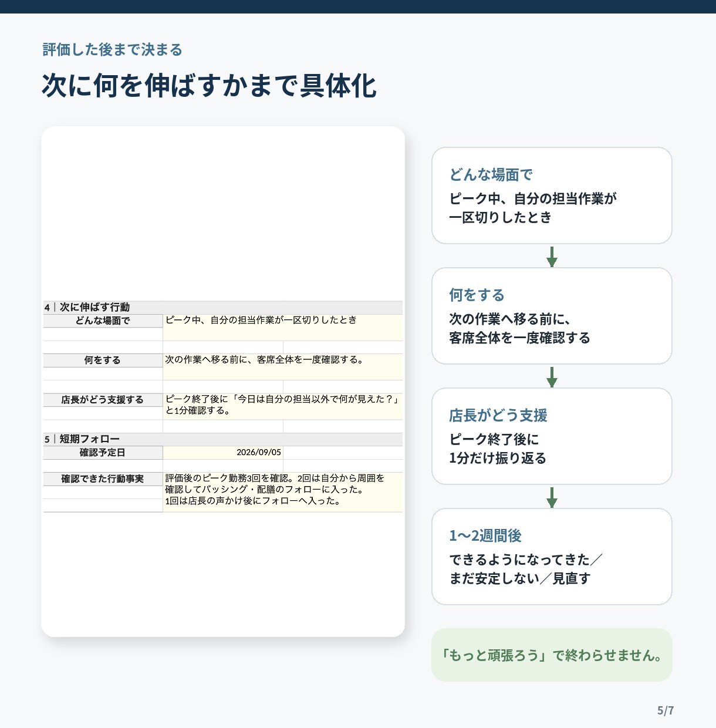Click the page number 5/7
Screen dimensions: 716x728
(x=666, y=710)
